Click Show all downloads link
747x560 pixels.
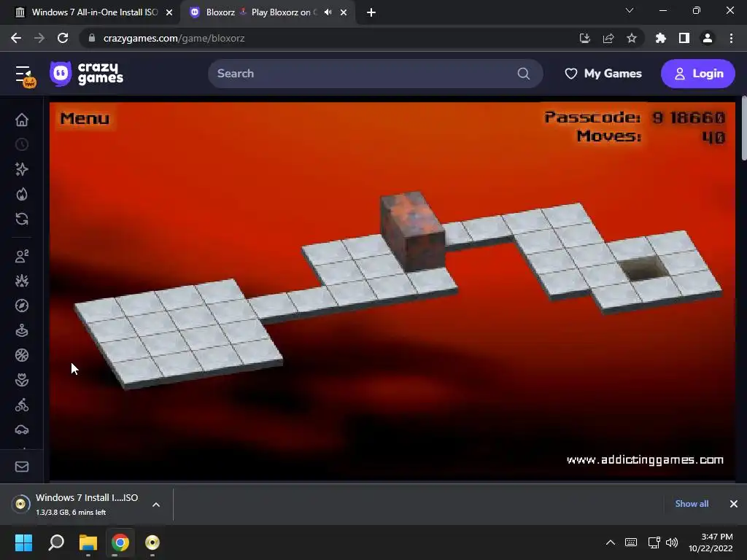(x=692, y=504)
